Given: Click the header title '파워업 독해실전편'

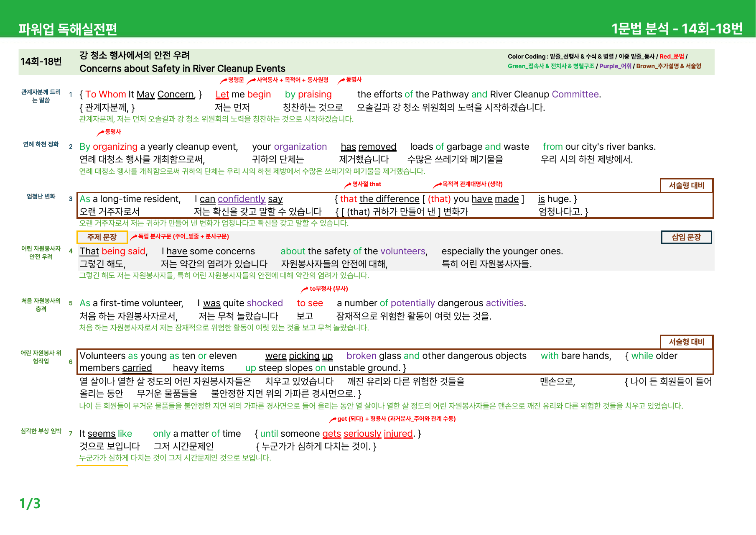Looking at the screenshot, I should point(67,28).
